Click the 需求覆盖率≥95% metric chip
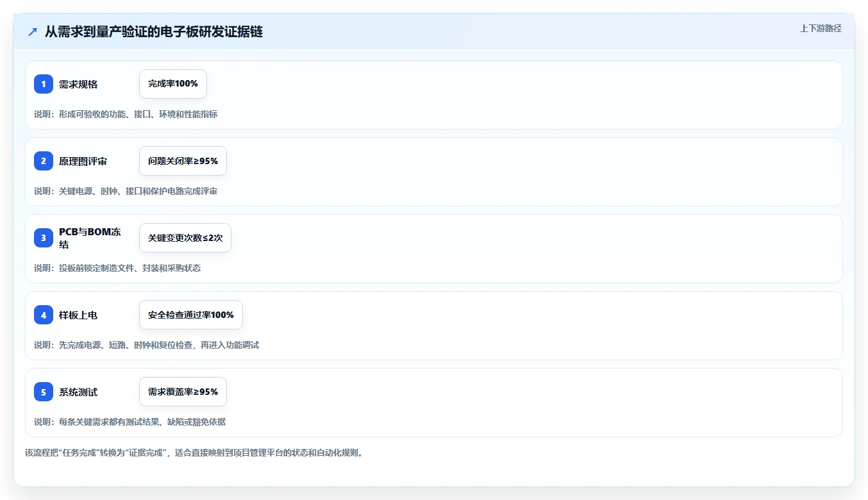The width and height of the screenshot is (868, 500). point(183,392)
